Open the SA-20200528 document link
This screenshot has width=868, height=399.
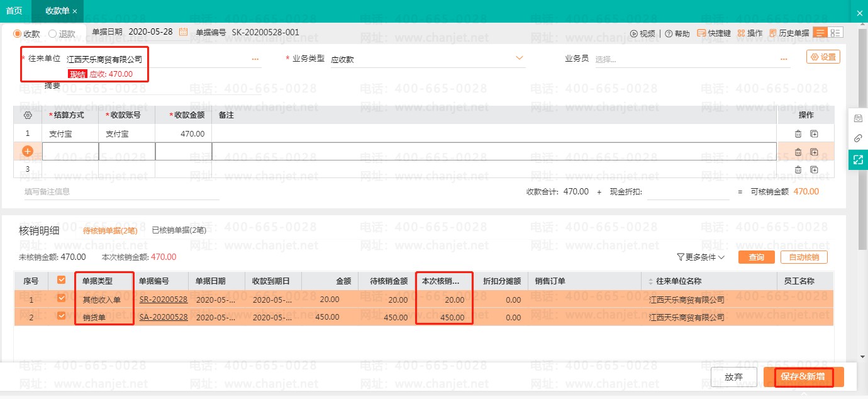163,317
